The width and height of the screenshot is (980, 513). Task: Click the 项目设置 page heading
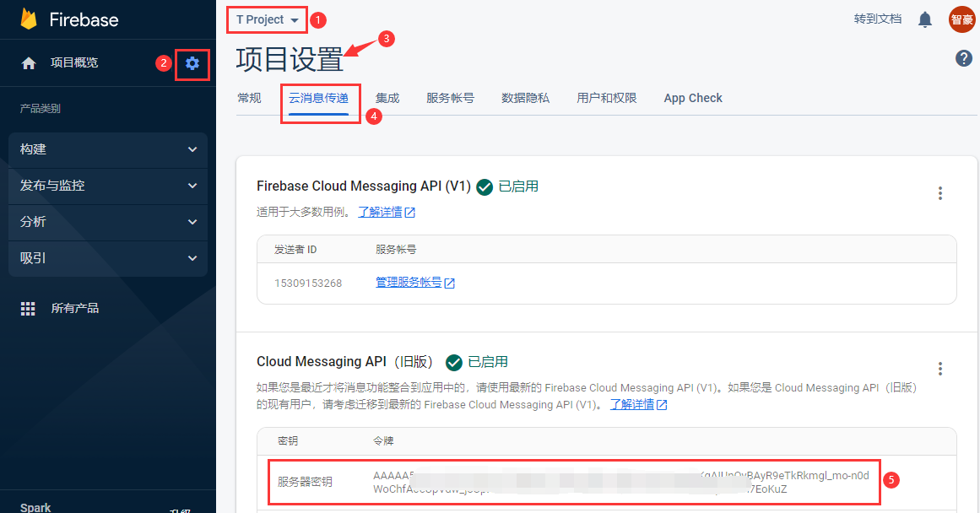(290, 60)
